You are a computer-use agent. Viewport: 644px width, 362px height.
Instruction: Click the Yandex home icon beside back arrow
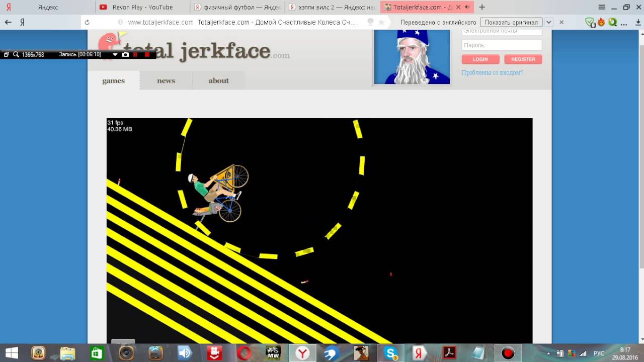(x=23, y=22)
